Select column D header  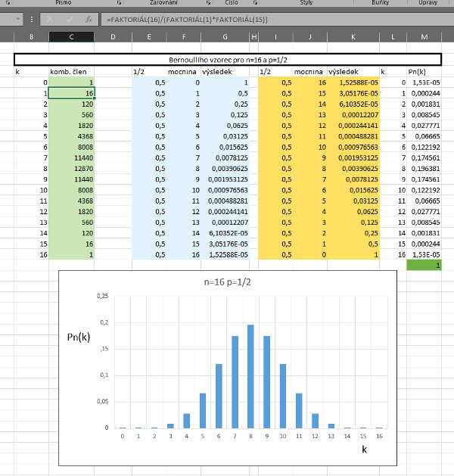[113, 37]
